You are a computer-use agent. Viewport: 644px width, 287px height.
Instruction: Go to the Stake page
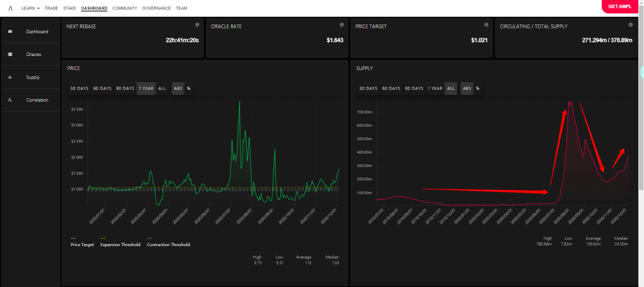click(x=69, y=8)
